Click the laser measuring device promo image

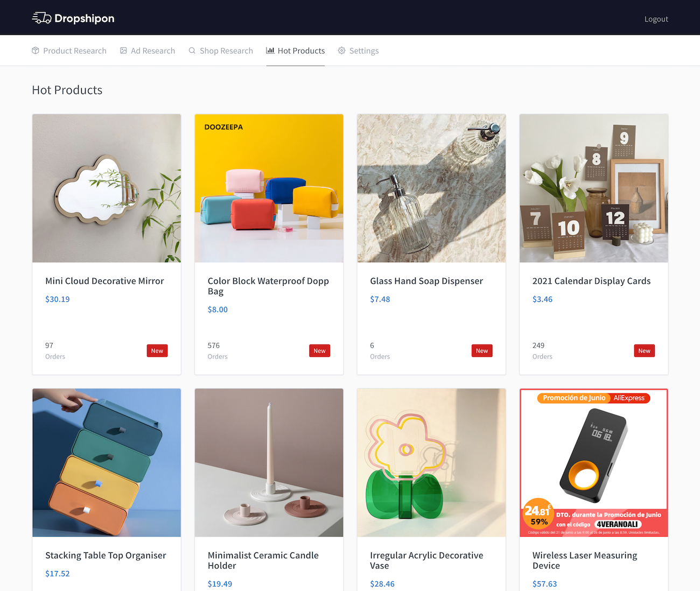(x=593, y=463)
